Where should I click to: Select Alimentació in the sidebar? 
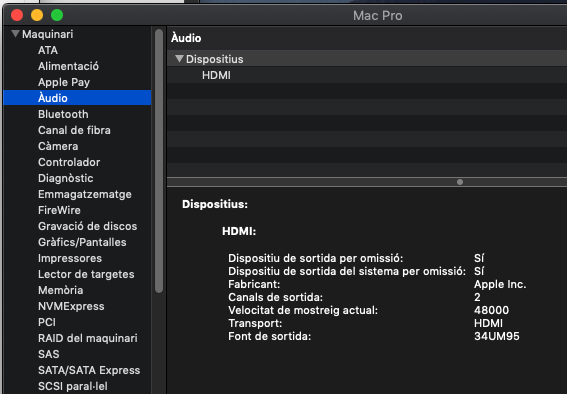coord(68,66)
